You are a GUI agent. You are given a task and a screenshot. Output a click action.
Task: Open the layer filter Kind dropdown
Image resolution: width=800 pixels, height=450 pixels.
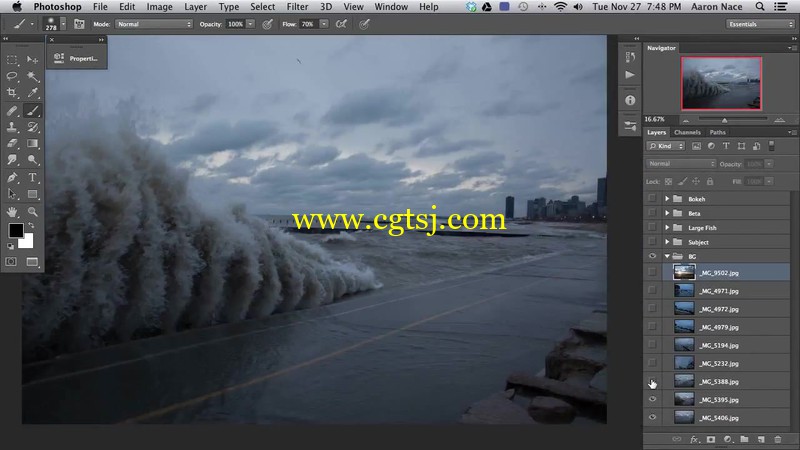pos(666,146)
